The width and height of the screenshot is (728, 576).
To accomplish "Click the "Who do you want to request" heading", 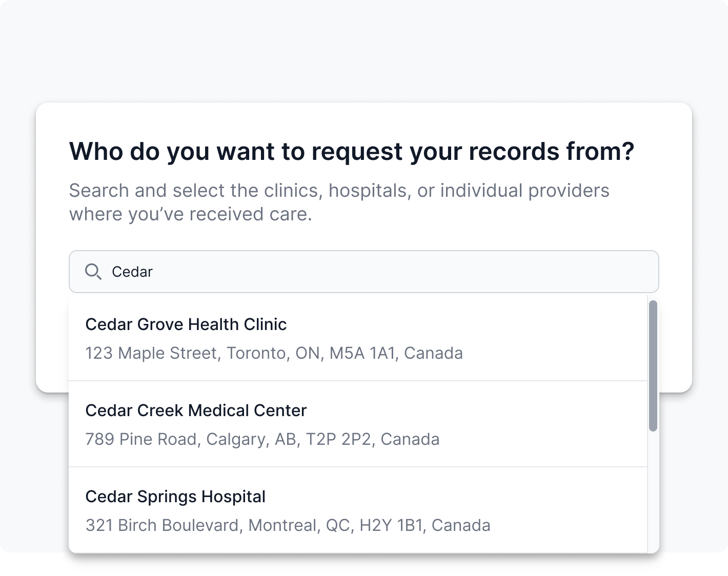I will pyautogui.click(x=352, y=152).
